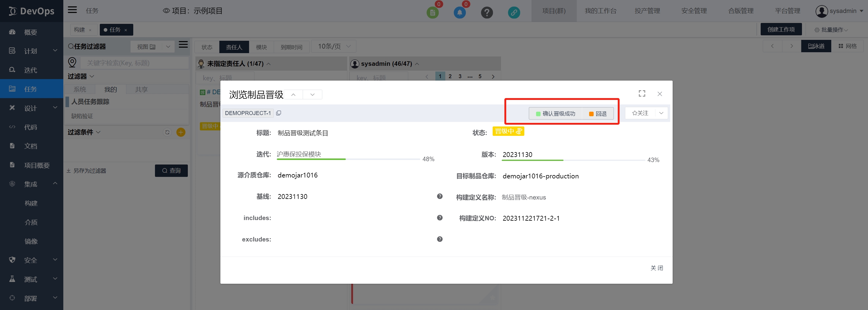Image resolution: width=868 pixels, height=310 pixels.
Task: Click the 回退 rollback button
Action: click(x=598, y=114)
